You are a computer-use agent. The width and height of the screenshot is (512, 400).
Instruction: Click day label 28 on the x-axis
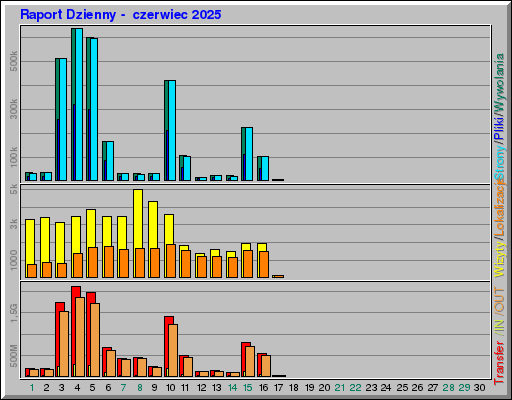(448, 388)
